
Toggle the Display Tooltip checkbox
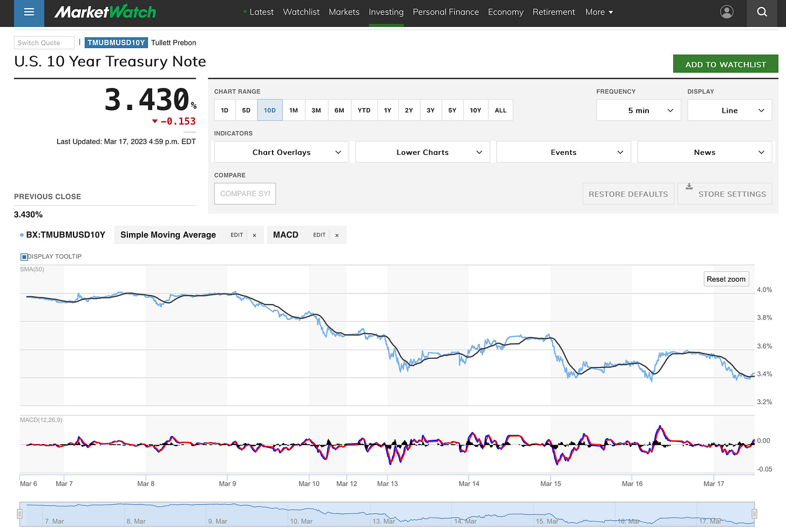(x=24, y=257)
